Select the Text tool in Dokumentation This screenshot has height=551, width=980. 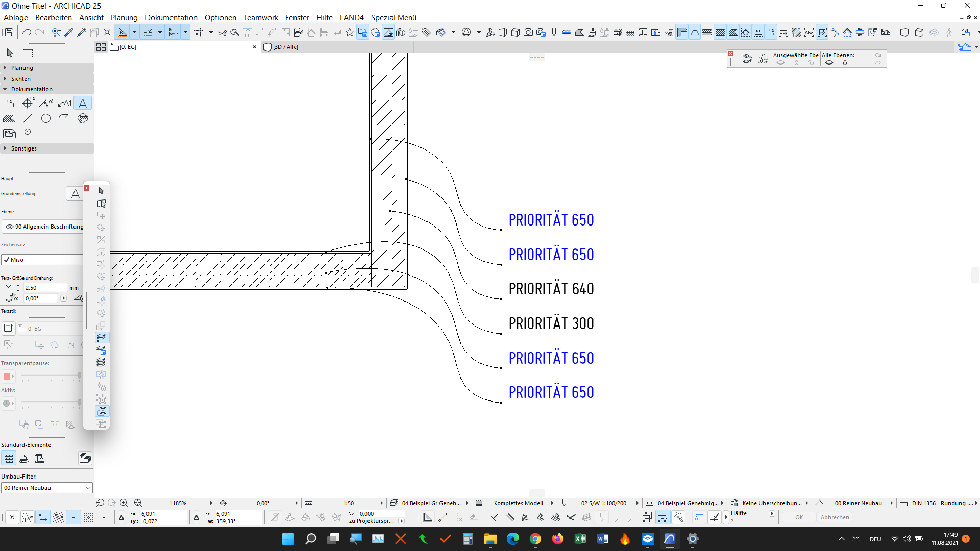point(83,104)
